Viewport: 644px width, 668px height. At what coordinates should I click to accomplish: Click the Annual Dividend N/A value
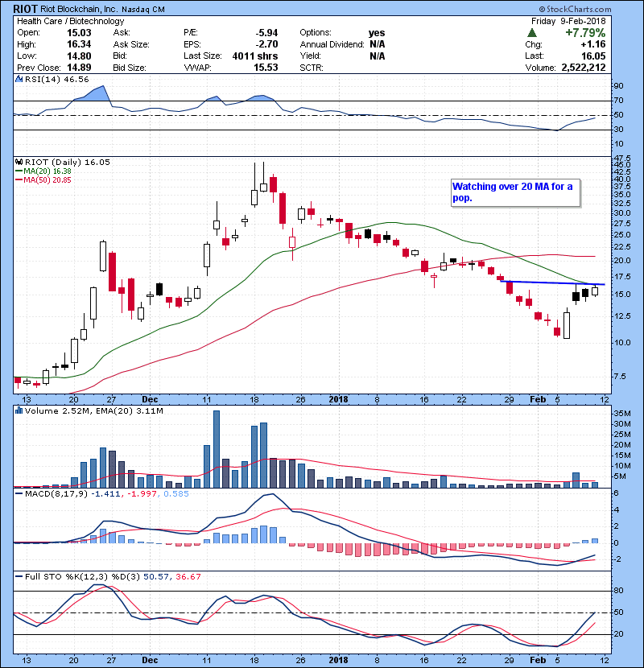(378, 44)
